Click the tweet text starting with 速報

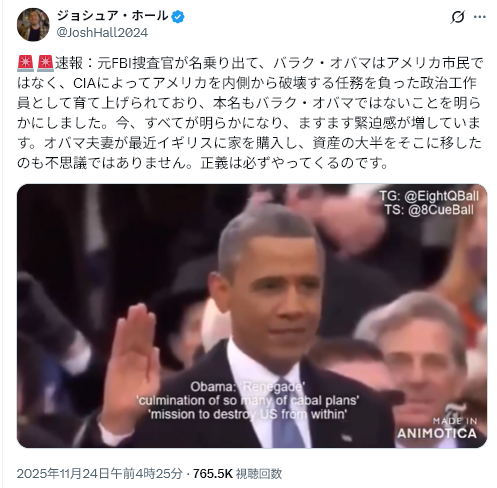[x=249, y=113]
